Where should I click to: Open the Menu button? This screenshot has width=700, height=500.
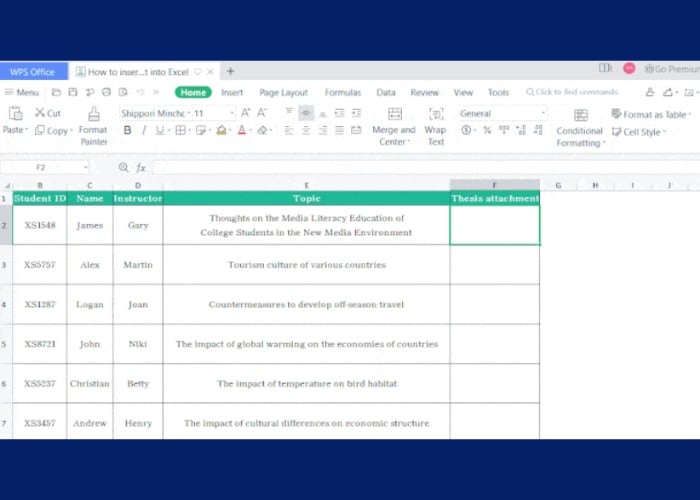pos(22,92)
